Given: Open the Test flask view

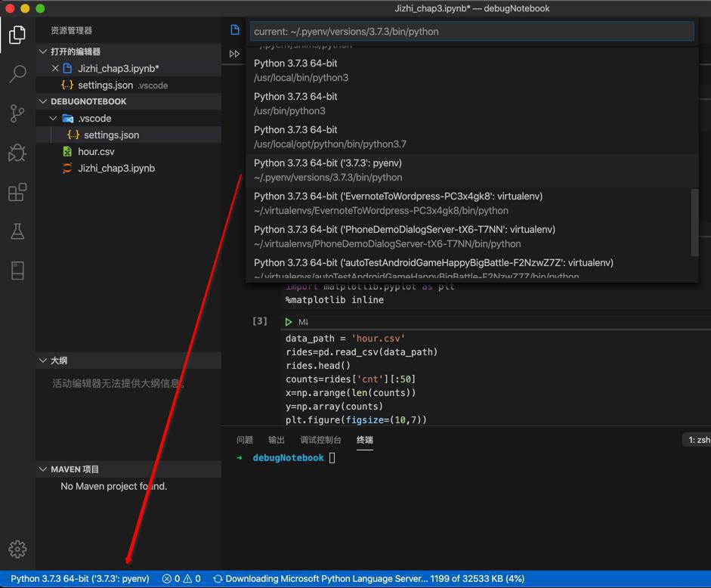Looking at the screenshot, I should pos(17,231).
